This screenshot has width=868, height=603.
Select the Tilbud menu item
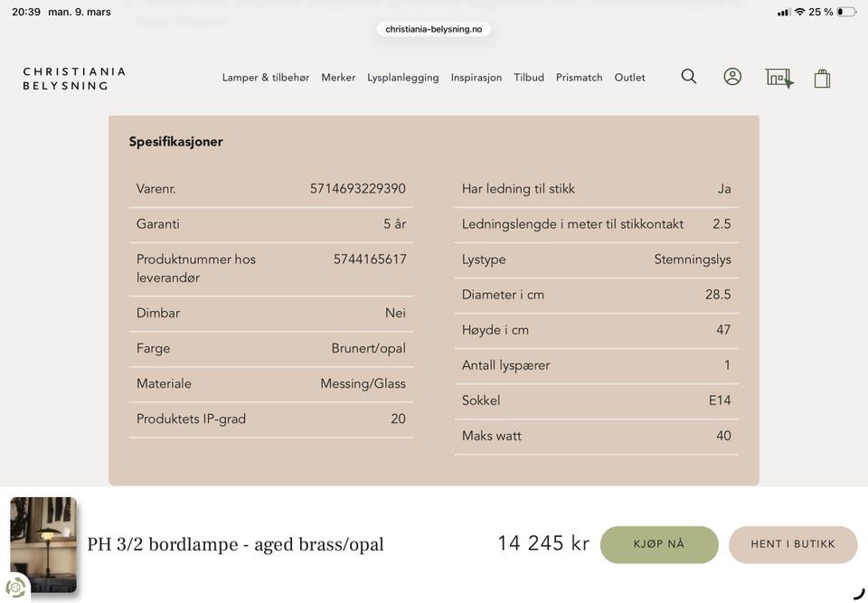point(529,78)
